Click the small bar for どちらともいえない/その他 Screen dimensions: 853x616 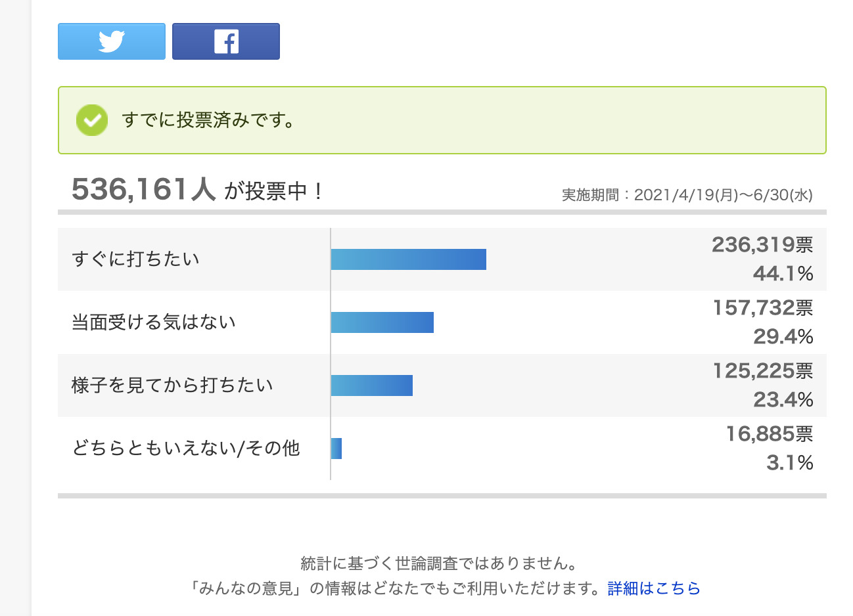336,449
